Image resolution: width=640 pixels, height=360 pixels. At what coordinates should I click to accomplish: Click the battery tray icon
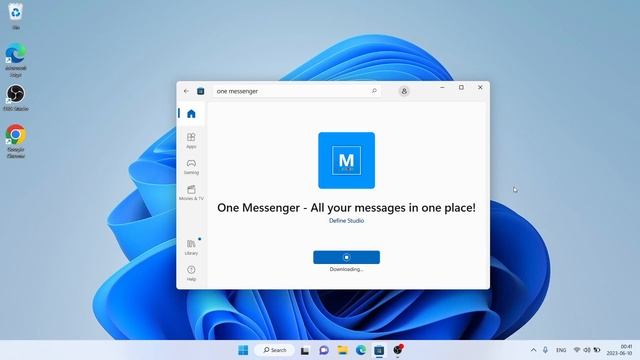pos(597,350)
